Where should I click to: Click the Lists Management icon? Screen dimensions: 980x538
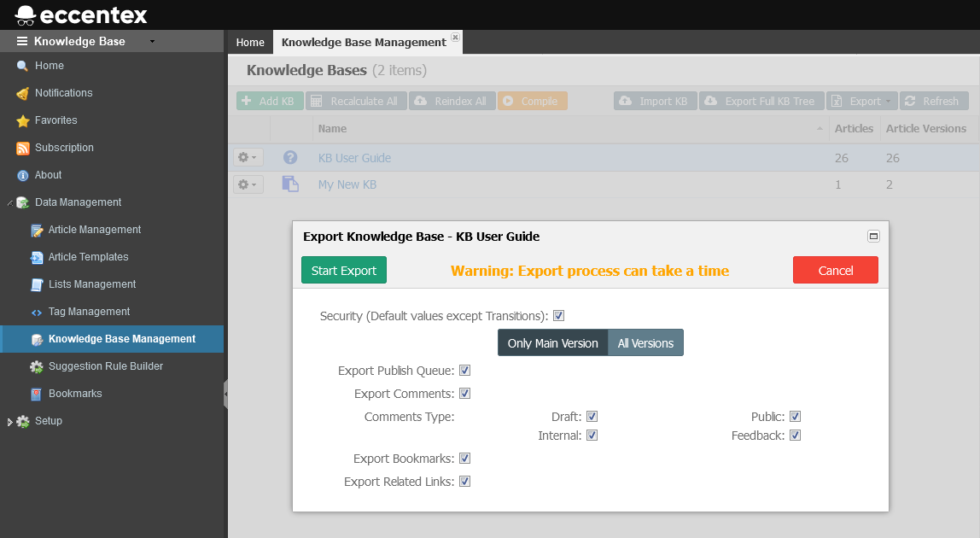click(37, 284)
